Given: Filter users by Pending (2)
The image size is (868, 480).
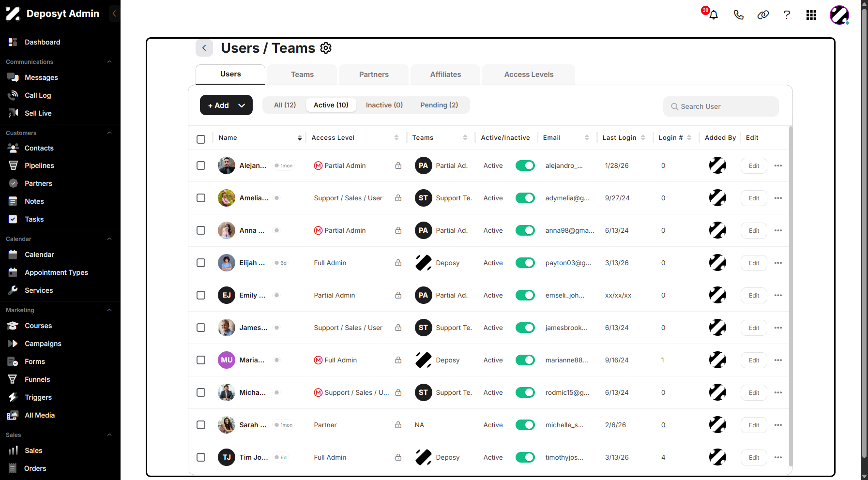Looking at the screenshot, I should (439, 105).
